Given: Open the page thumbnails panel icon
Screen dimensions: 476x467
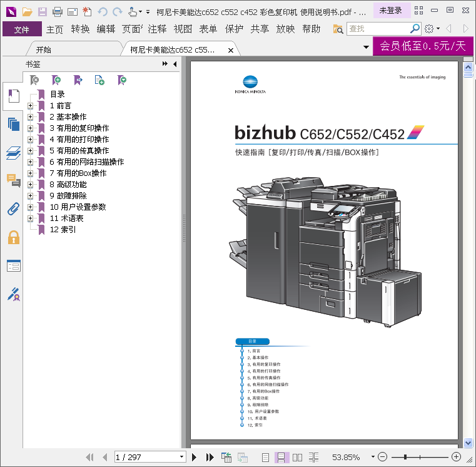Looking at the screenshot, I should pos(14,125).
